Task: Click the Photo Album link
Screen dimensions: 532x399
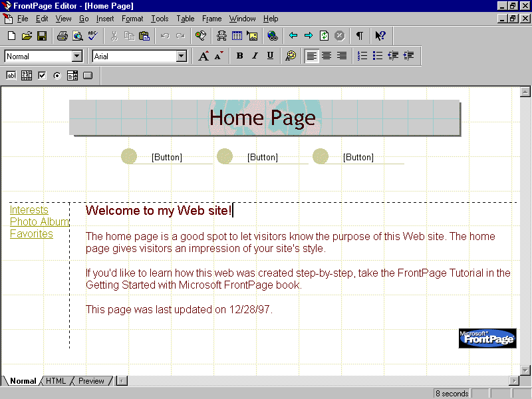Action: pos(39,222)
